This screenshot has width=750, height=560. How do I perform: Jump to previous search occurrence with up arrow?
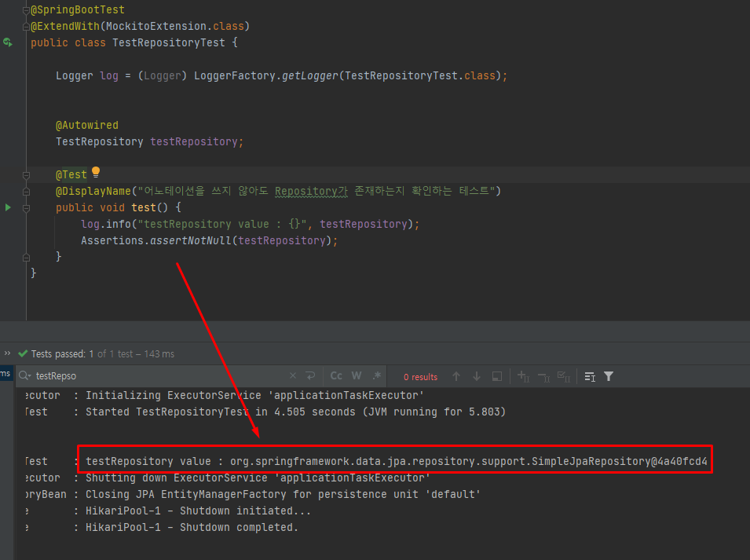(x=455, y=375)
